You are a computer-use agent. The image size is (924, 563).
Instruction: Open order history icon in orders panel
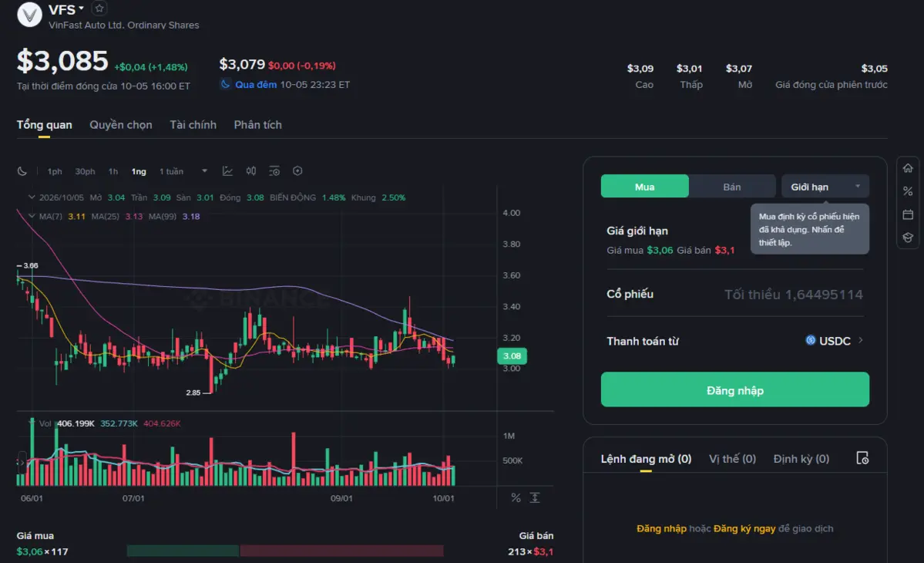862,458
